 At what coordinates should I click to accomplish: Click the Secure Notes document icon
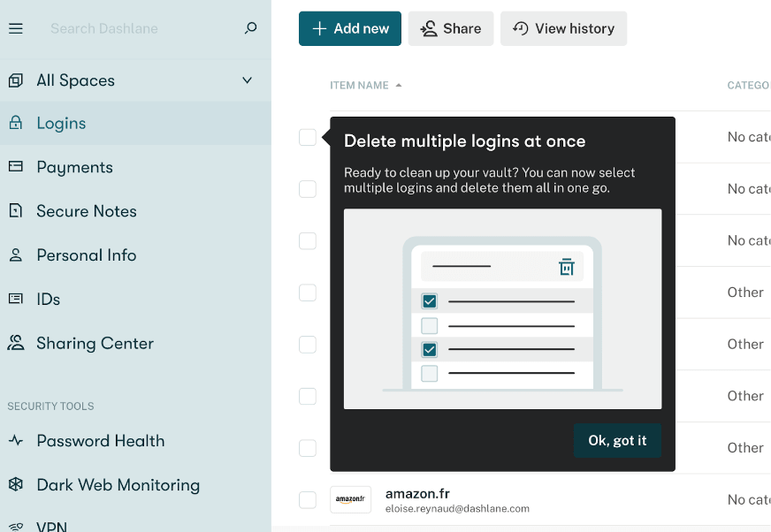pos(16,211)
